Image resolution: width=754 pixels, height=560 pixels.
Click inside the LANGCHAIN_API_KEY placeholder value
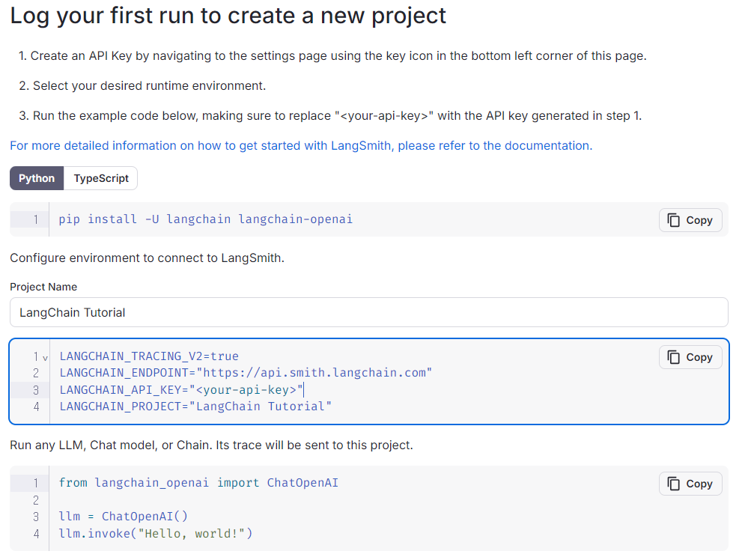click(247, 389)
